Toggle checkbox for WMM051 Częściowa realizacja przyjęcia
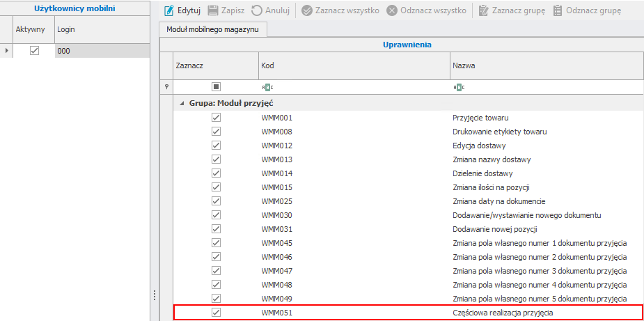Screen dimensions: 644x321 [216, 313]
